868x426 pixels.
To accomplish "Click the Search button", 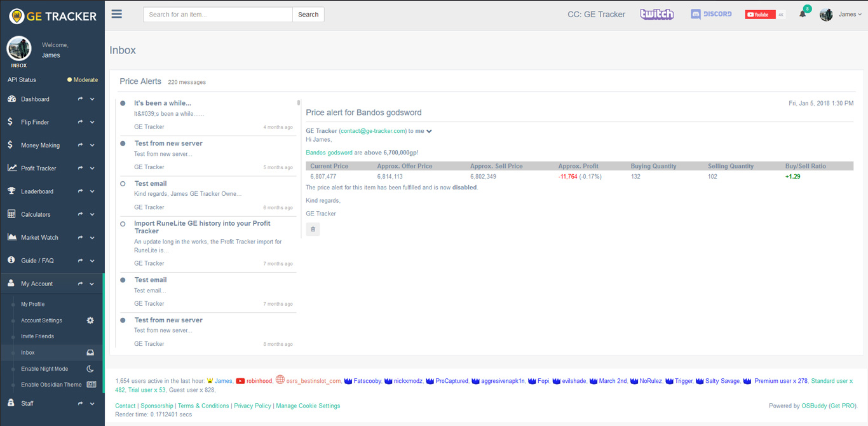I will click(308, 14).
